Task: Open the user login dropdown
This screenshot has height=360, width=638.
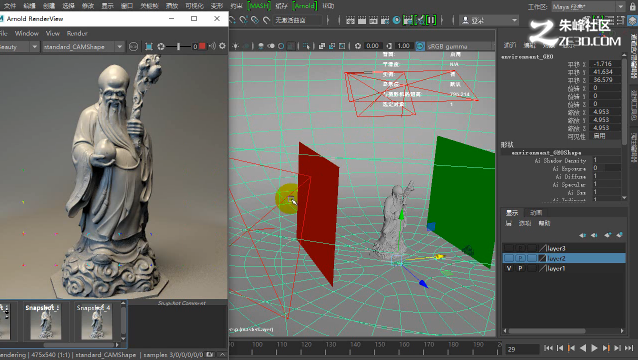Action: tap(489, 20)
